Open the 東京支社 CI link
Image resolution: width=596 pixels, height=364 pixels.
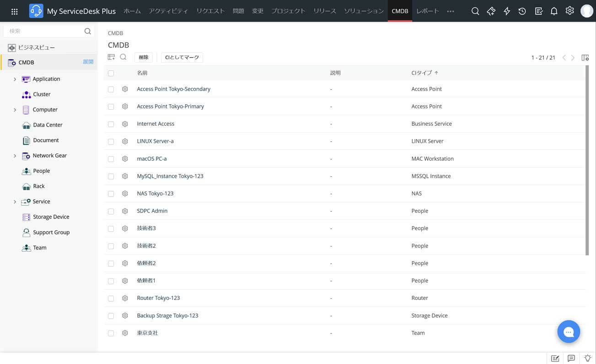147,333
